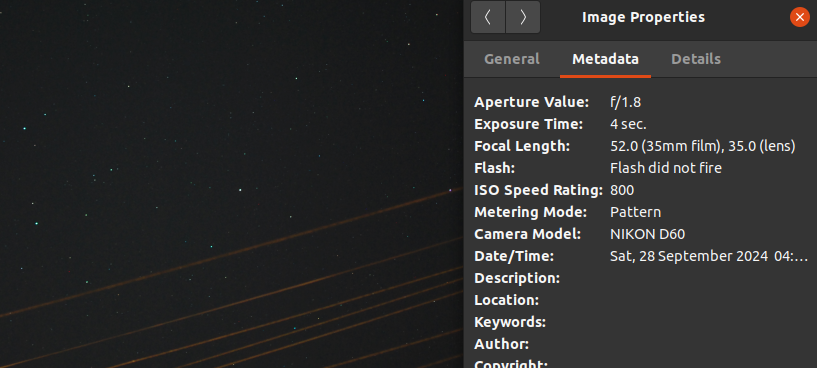The height and width of the screenshot is (368, 817).
Task: Select the Camera Model label
Action: pyautogui.click(x=527, y=234)
